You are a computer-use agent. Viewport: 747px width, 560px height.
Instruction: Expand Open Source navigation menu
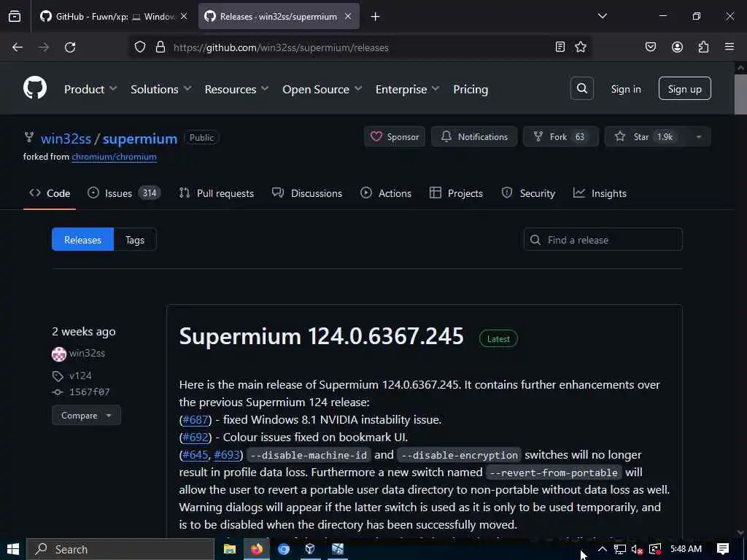pos(322,89)
